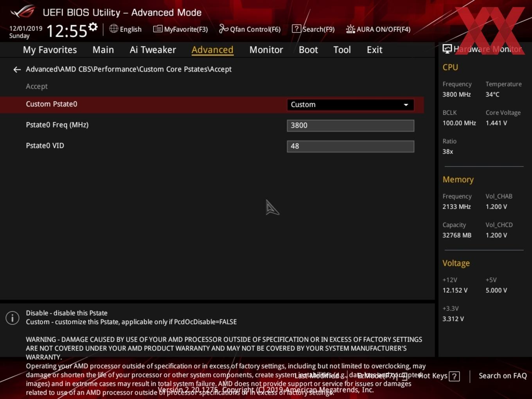532x399 pixels.
Task: Click the ROG logo icon
Action: 23,12
